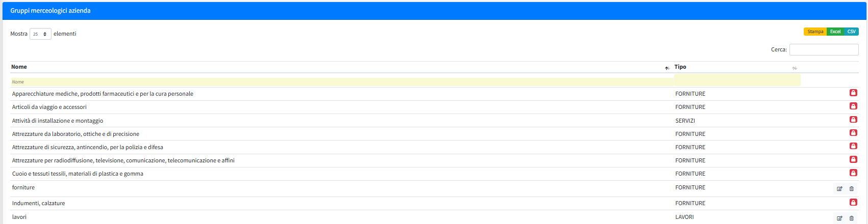This screenshot has height=224, width=868.
Task: Click lock icon for Indumenti, calzature row
Action: click(x=853, y=202)
